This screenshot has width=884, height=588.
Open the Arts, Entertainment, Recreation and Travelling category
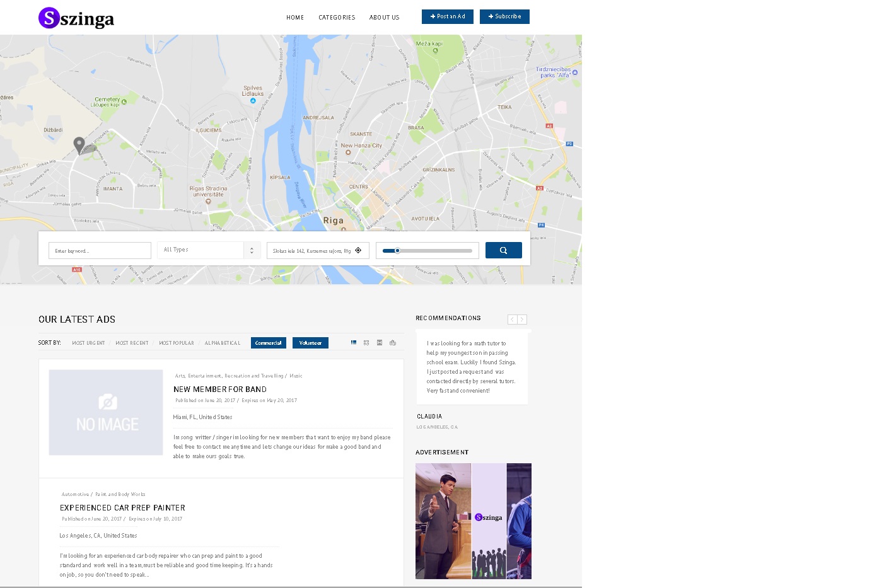pos(229,376)
